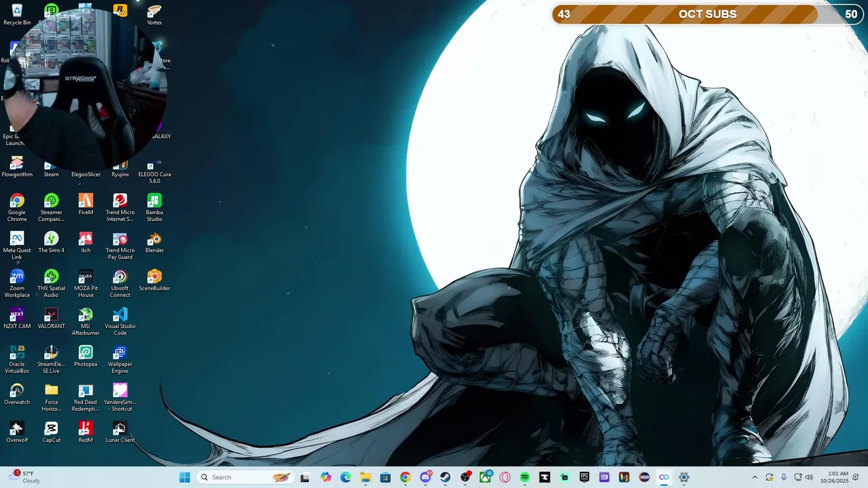Image resolution: width=868 pixels, height=488 pixels.
Task: Open the Forza Horizon folder
Action: [x=52, y=397]
